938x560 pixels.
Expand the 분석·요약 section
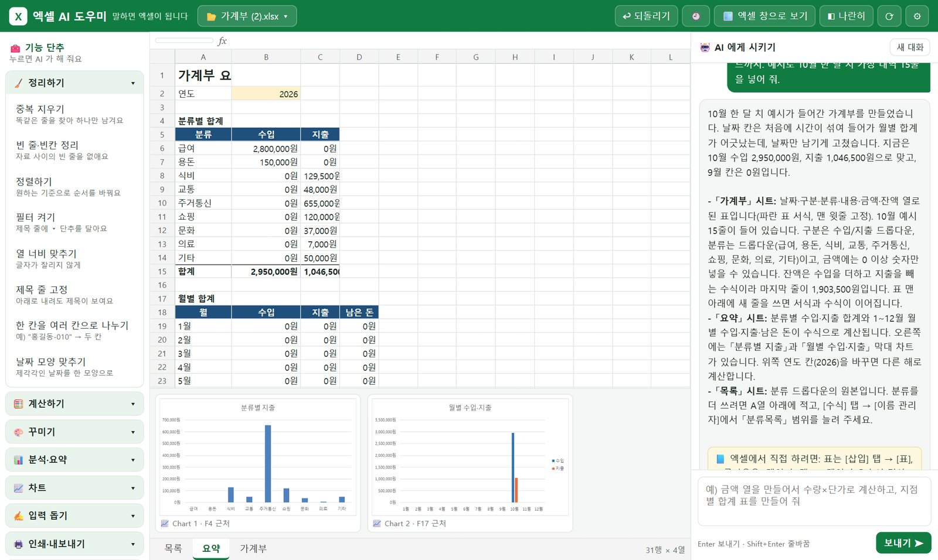tap(74, 460)
